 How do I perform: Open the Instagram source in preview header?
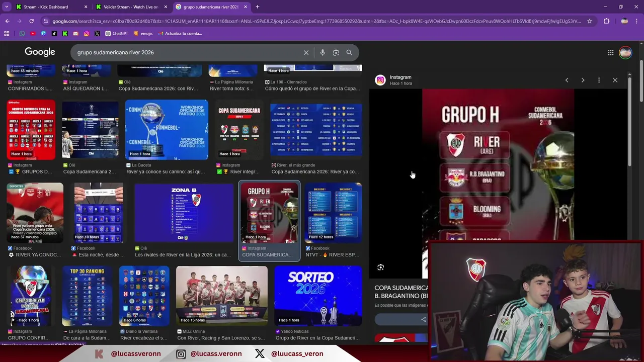pyautogui.click(x=400, y=77)
